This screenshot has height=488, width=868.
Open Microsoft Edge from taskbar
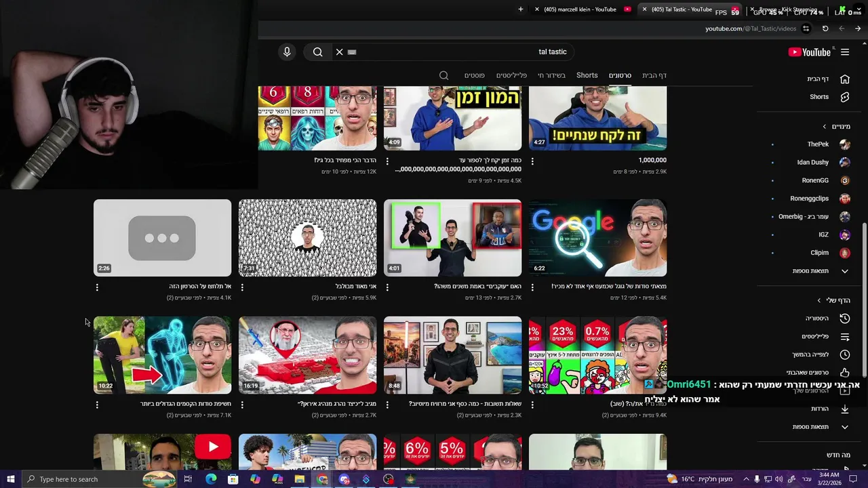tap(211, 479)
